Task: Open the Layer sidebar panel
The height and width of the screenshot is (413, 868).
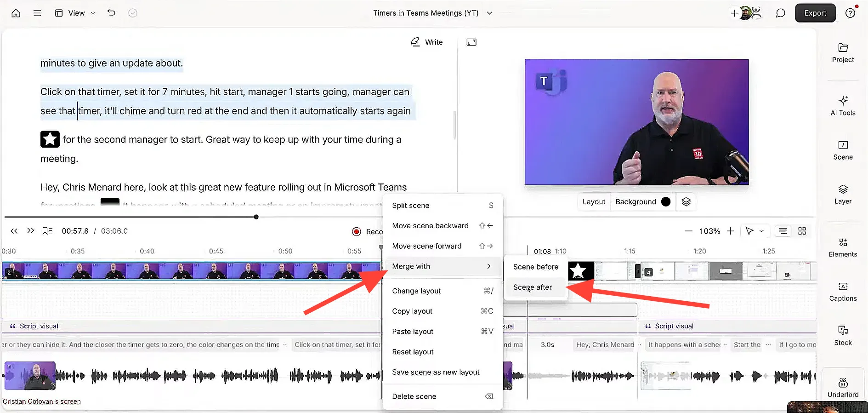Action: click(843, 195)
